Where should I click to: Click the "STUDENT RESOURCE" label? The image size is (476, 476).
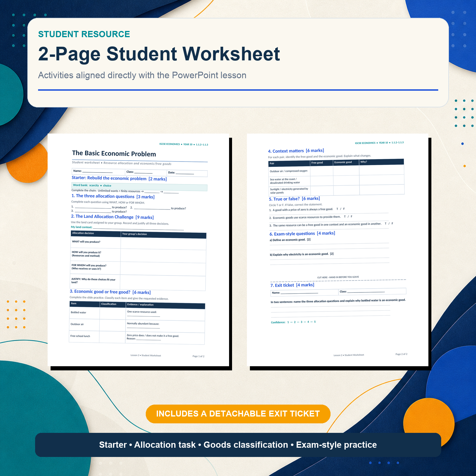tap(84, 34)
